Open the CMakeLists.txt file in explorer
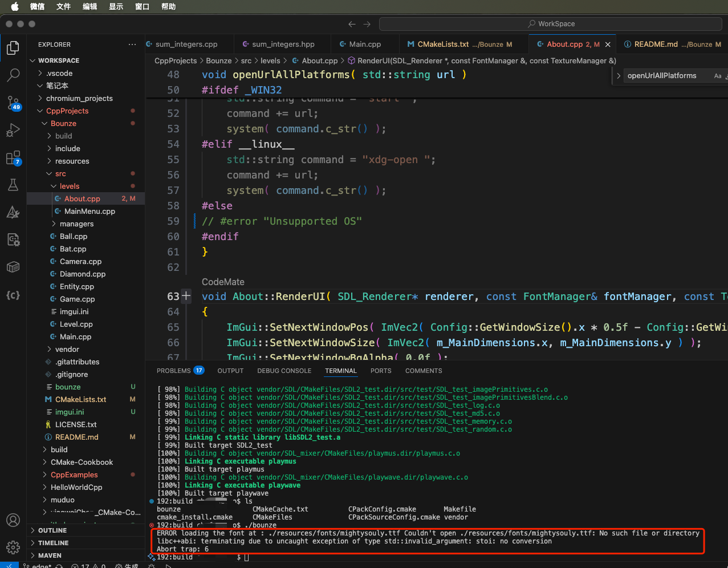The height and width of the screenshot is (568, 728). tap(86, 399)
